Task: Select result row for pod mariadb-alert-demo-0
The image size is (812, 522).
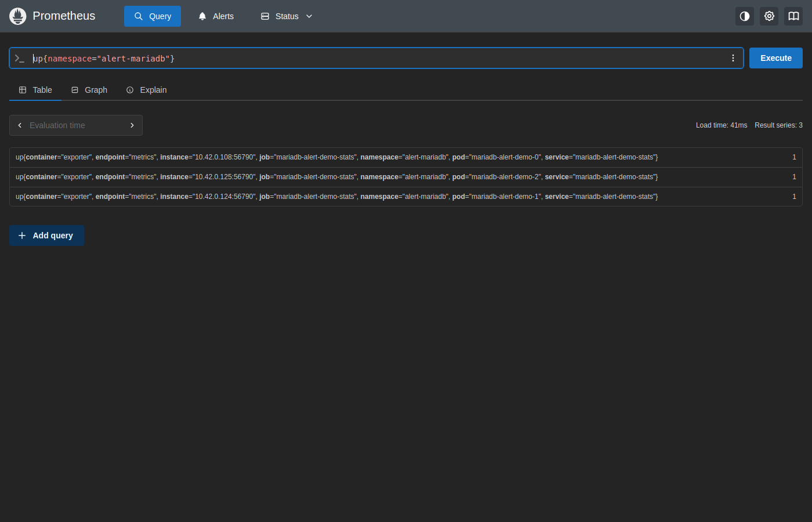Action: [x=405, y=157]
